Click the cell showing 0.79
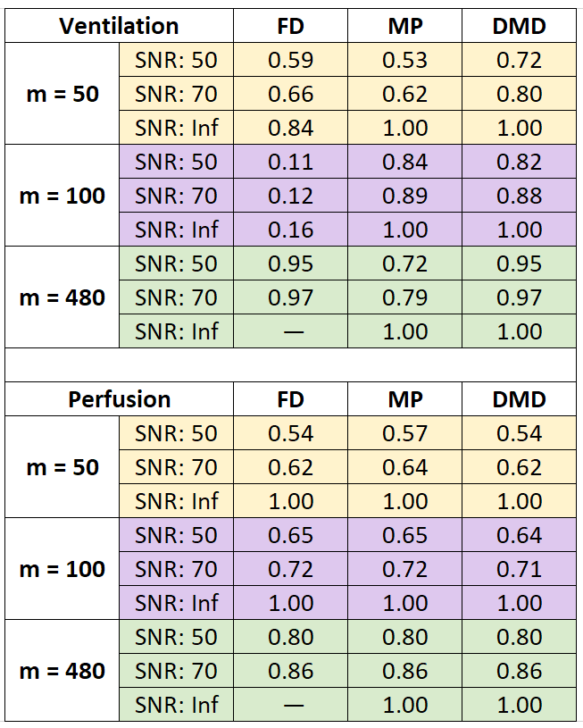Screen dimensions: 583x728 point(404,297)
